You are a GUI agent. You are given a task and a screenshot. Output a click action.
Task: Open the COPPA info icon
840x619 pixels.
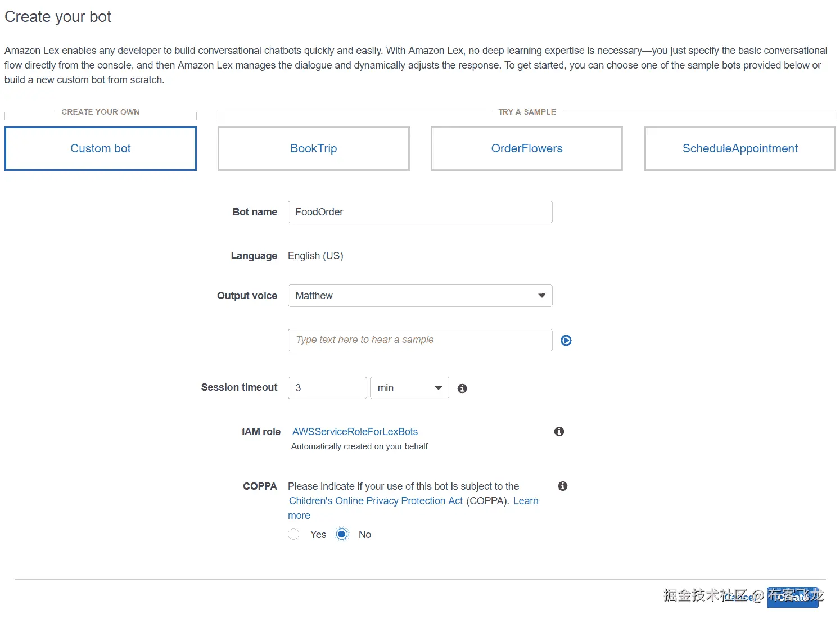tap(563, 486)
